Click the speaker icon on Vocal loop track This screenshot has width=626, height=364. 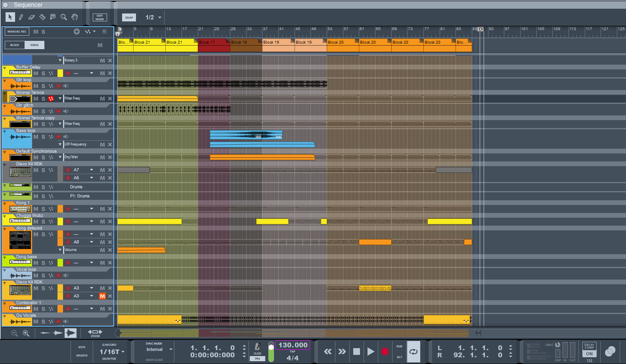66,276
